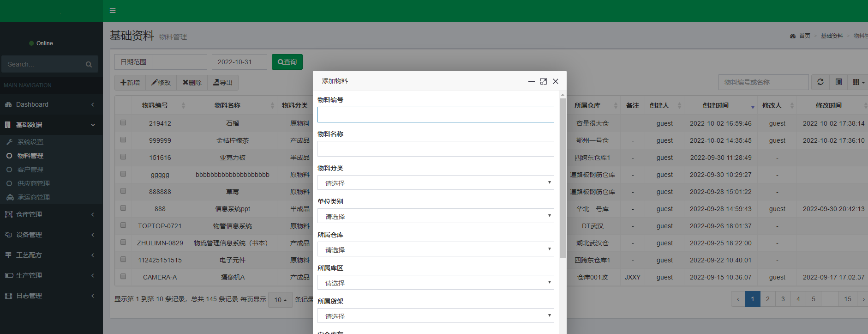This screenshot has height=334, width=868.
Task: Check the checkbox for row 219412
Action: point(123,123)
